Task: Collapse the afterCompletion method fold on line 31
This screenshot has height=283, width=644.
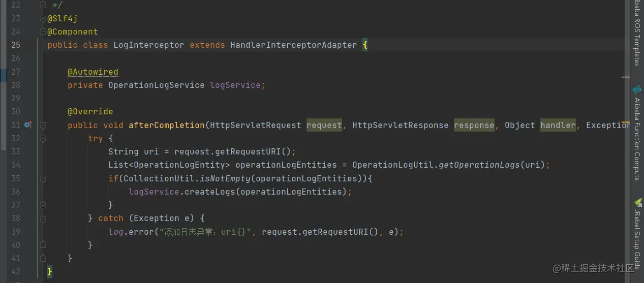Action: pos(43,125)
